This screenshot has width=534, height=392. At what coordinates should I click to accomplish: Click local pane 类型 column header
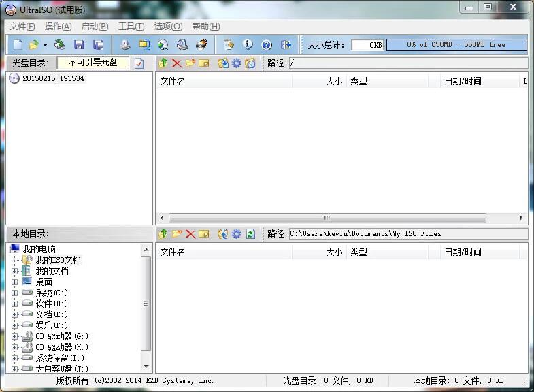point(387,252)
